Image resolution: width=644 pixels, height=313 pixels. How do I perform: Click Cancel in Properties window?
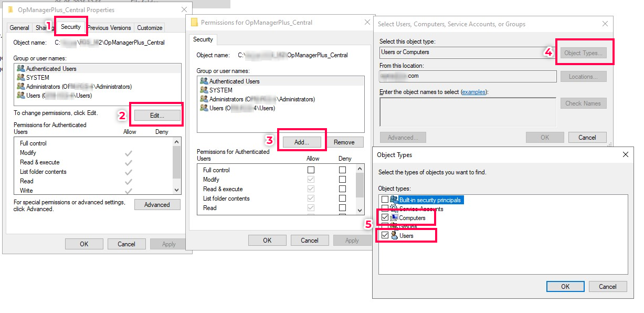pyautogui.click(x=126, y=244)
